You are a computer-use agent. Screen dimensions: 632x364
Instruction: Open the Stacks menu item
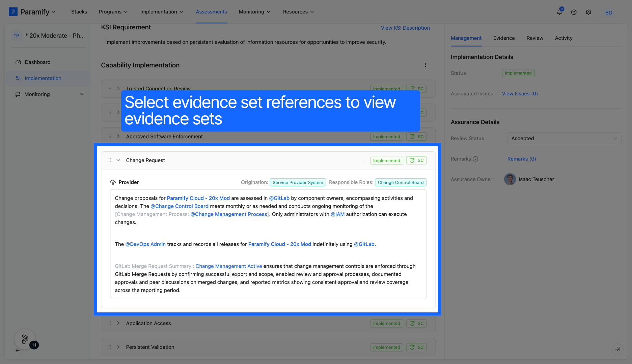click(x=79, y=12)
